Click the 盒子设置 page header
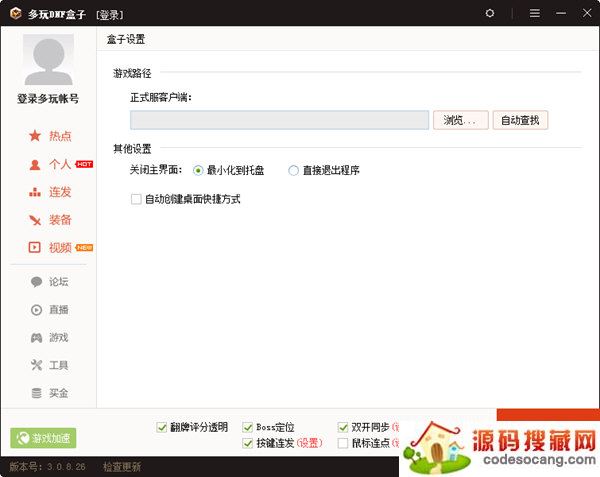This screenshot has height=477, width=600. [126, 39]
